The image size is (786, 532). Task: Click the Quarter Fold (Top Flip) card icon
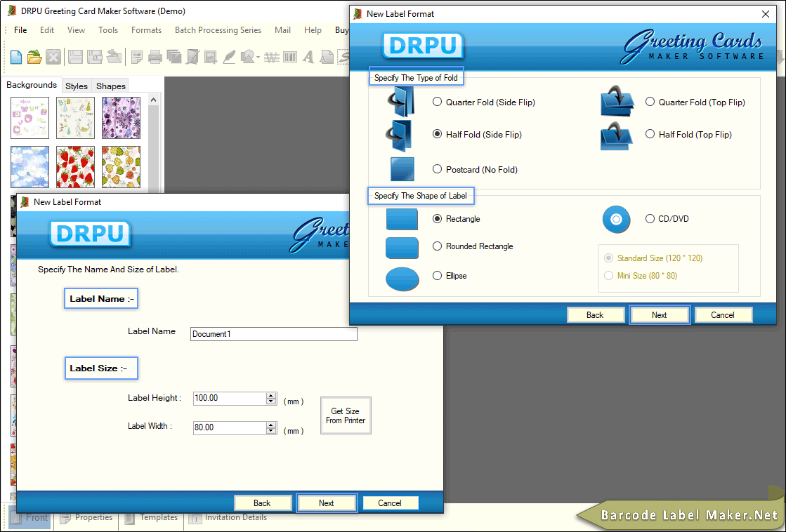[617, 101]
